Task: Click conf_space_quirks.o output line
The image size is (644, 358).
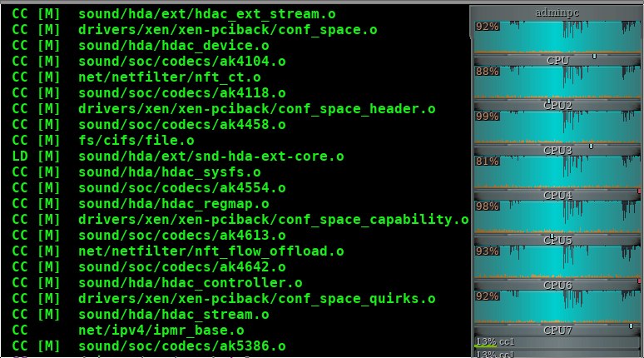Action: pyautogui.click(x=224, y=299)
